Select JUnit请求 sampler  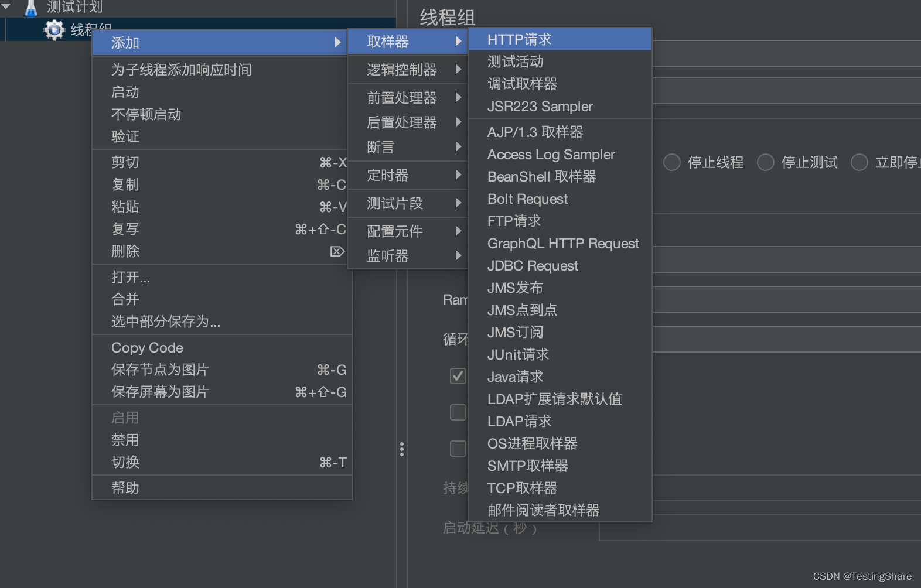coord(560,354)
